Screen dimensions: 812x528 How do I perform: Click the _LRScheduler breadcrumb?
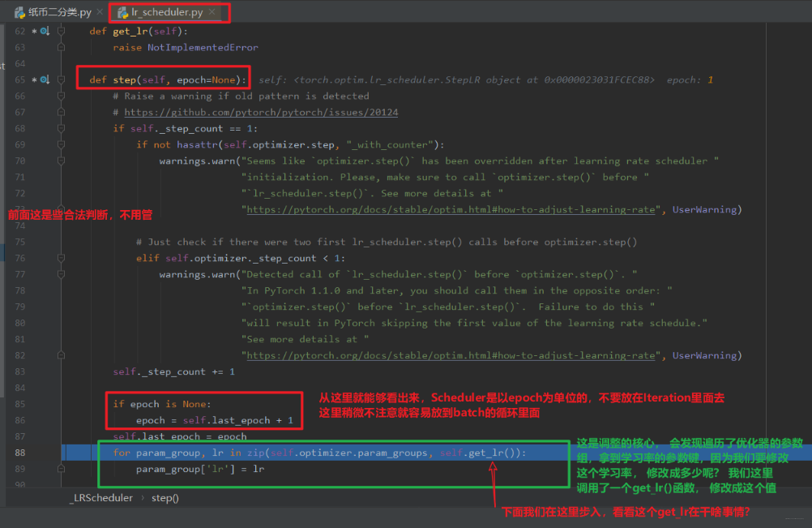pos(101,498)
